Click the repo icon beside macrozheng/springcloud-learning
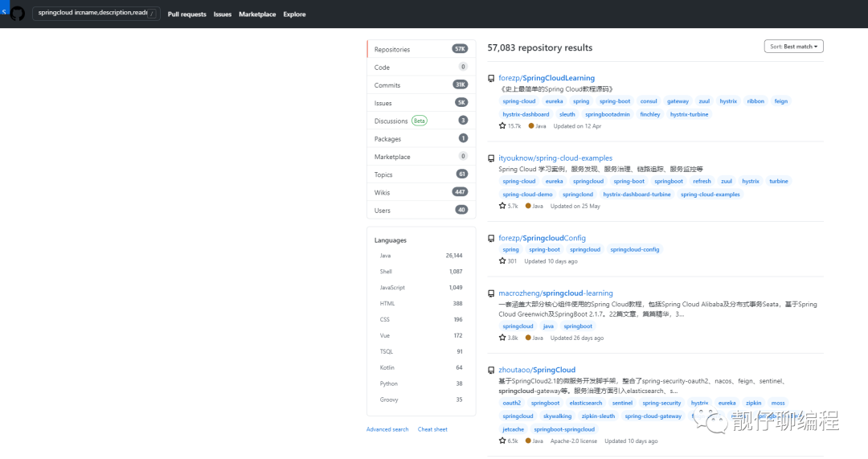868x459 pixels. tap(491, 293)
